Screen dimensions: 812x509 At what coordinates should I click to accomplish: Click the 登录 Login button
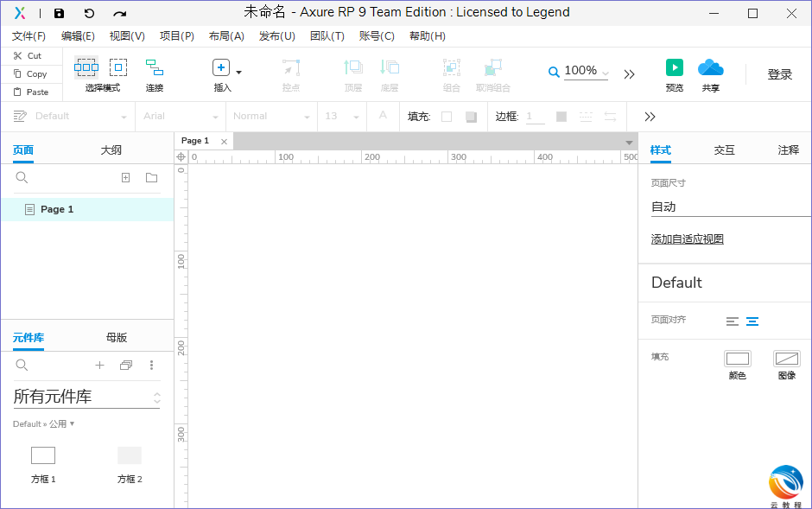click(779, 74)
